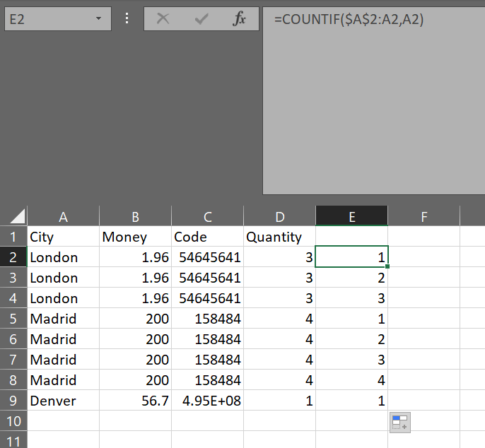485x448 pixels.
Task: Click cell E4 showing 3
Action: [351, 297]
